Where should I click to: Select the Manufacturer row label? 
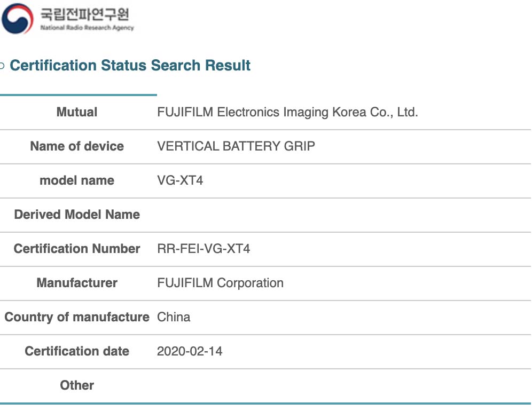coord(77,283)
